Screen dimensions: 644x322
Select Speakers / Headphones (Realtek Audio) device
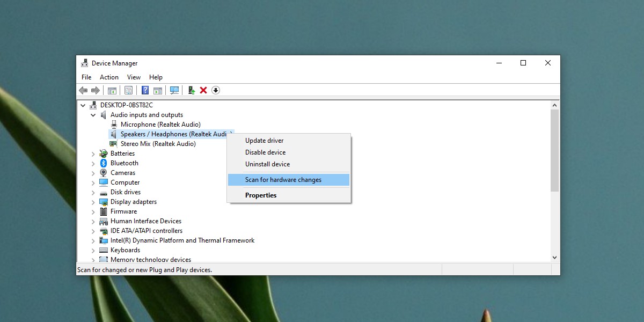(x=177, y=134)
